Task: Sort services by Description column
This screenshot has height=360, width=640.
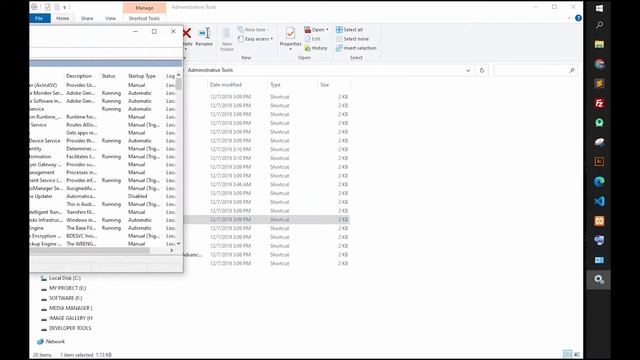Action: pos(79,76)
